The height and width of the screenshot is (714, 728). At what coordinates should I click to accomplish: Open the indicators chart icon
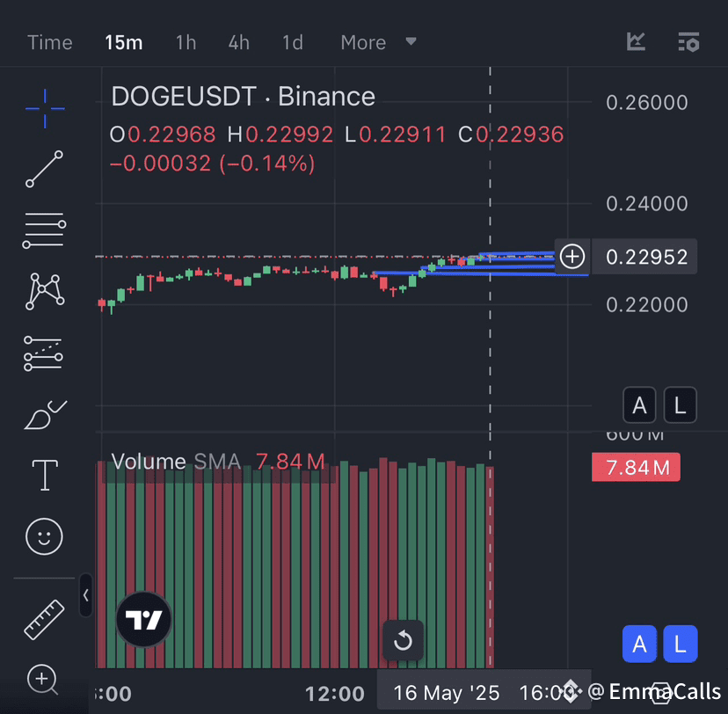click(x=635, y=41)
